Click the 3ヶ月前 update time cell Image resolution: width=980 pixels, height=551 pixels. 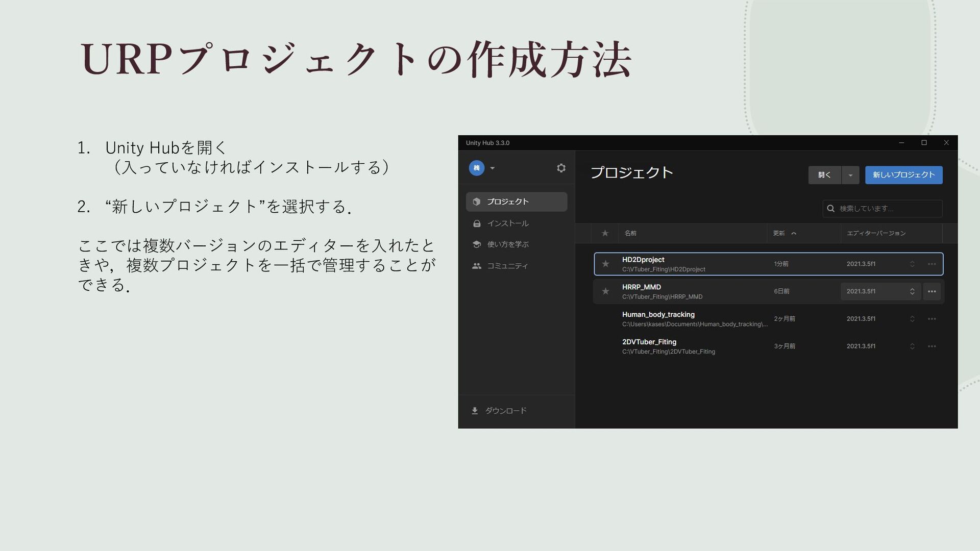tap(785, 346)
